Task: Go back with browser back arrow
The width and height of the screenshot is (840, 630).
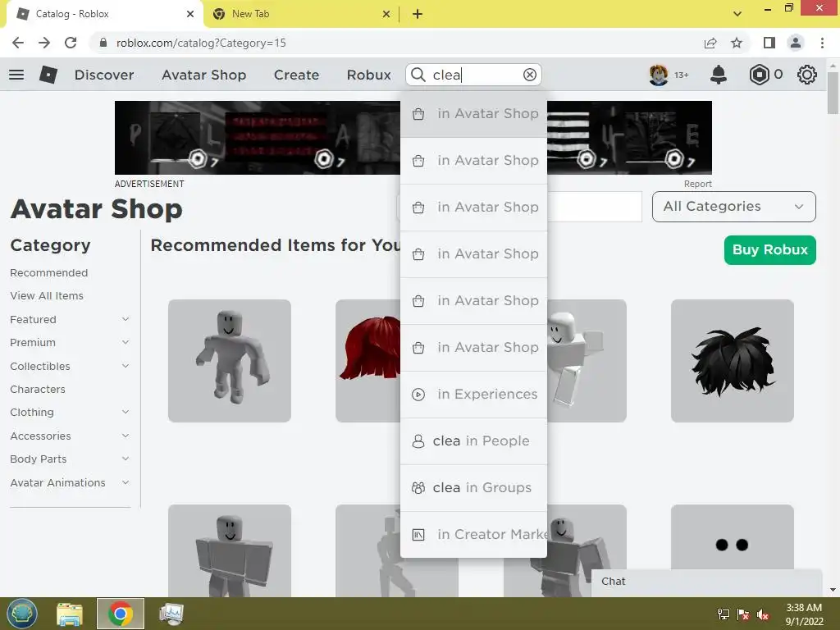Action: pyautogui.click(x=18, y=43)
